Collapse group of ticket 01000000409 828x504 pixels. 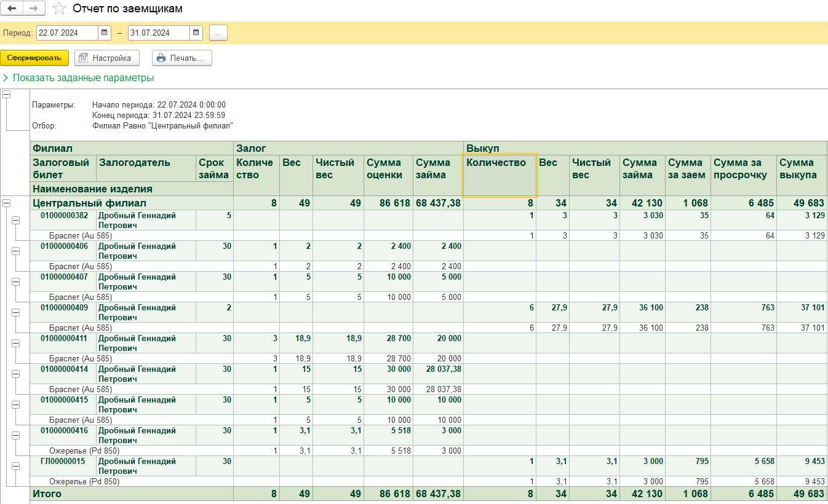tap(16, 312)
